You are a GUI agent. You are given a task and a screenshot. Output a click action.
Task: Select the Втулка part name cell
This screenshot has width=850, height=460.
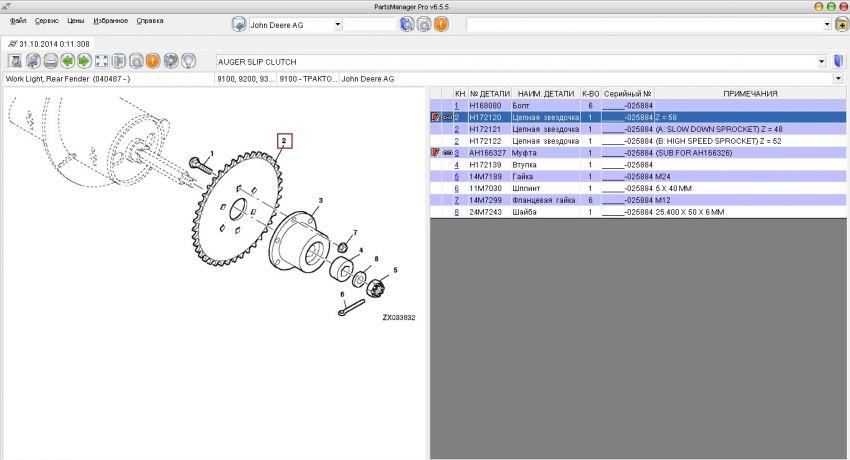click(x=546, y=165)
